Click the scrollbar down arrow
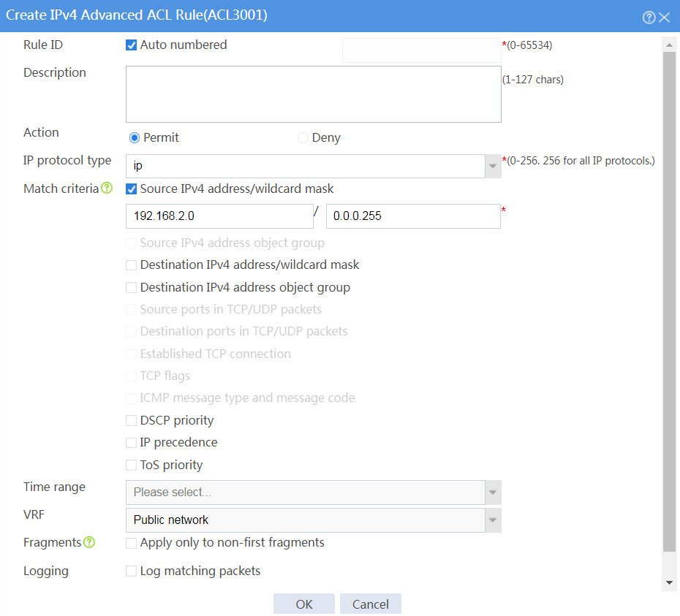The height and width of the screenshot is (616, 680). point(669,583)
